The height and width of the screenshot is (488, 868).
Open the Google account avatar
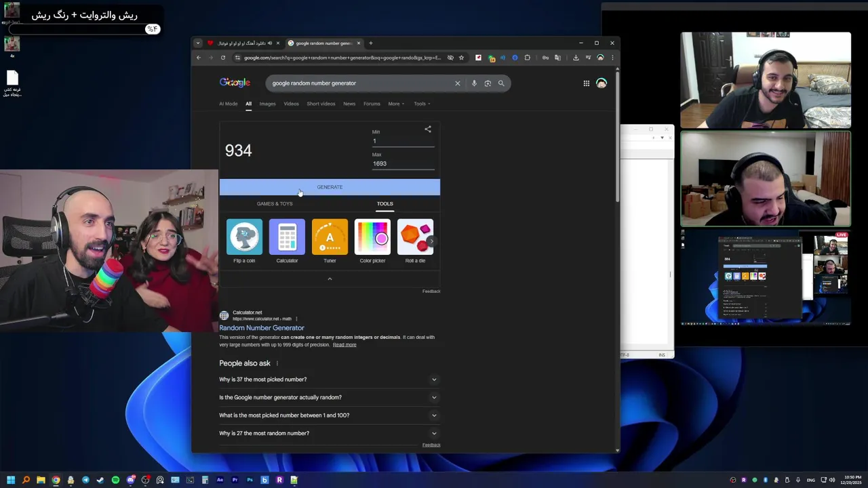click(601, 83)
